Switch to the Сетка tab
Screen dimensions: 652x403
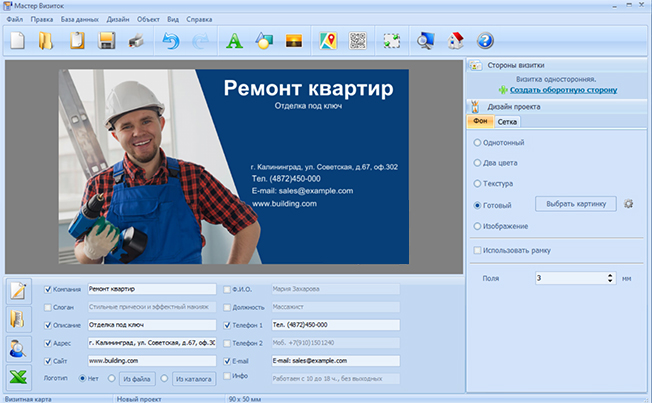coord(507,122)
